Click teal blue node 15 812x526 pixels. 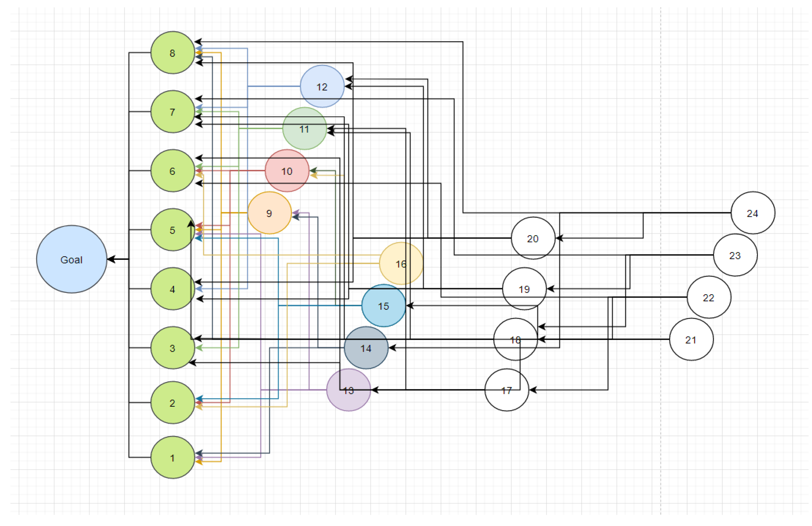pyautogui.click(x=383, y=306)
